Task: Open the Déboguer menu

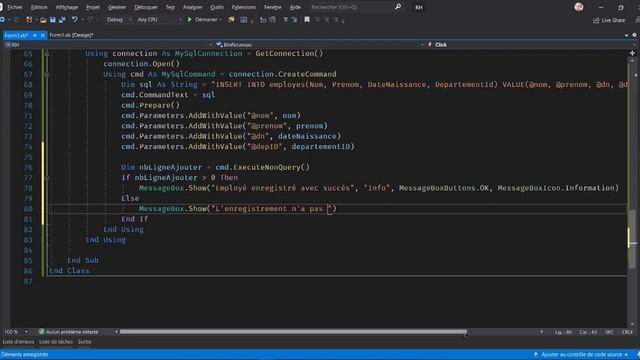Action: click(146, 7)
